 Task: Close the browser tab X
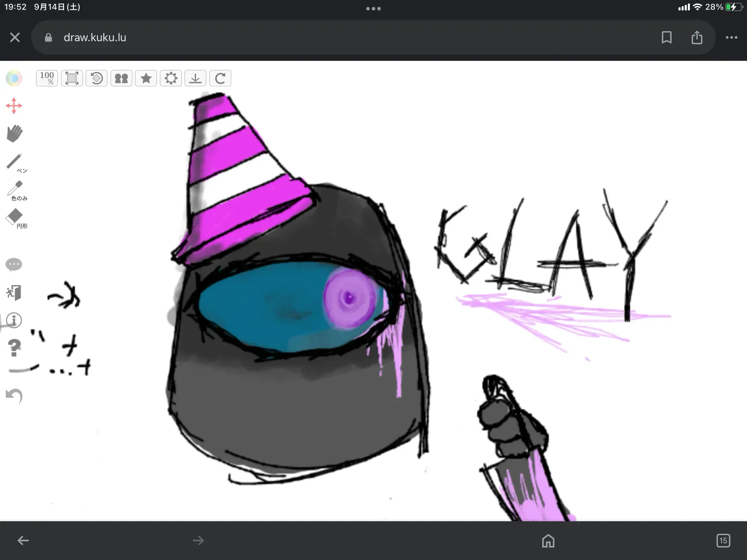click(15, 38)
